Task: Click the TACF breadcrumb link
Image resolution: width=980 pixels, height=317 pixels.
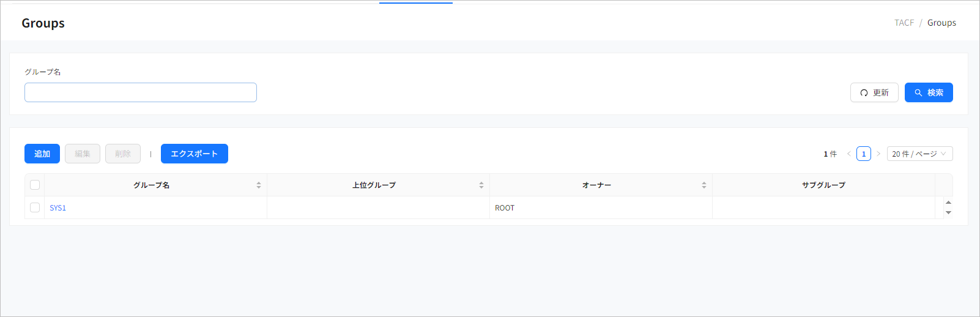Action: pyautogui.click(x=904, y=23)
